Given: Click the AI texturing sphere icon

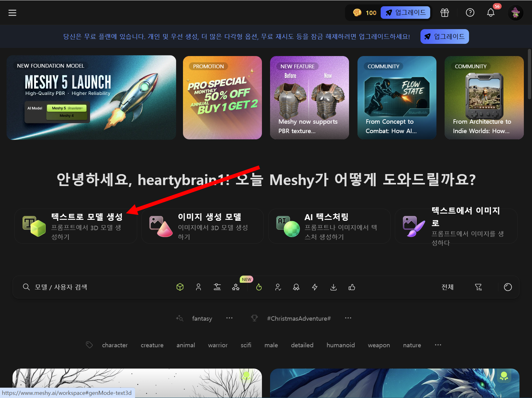Looking at the screenshot, I should [288, 226].
